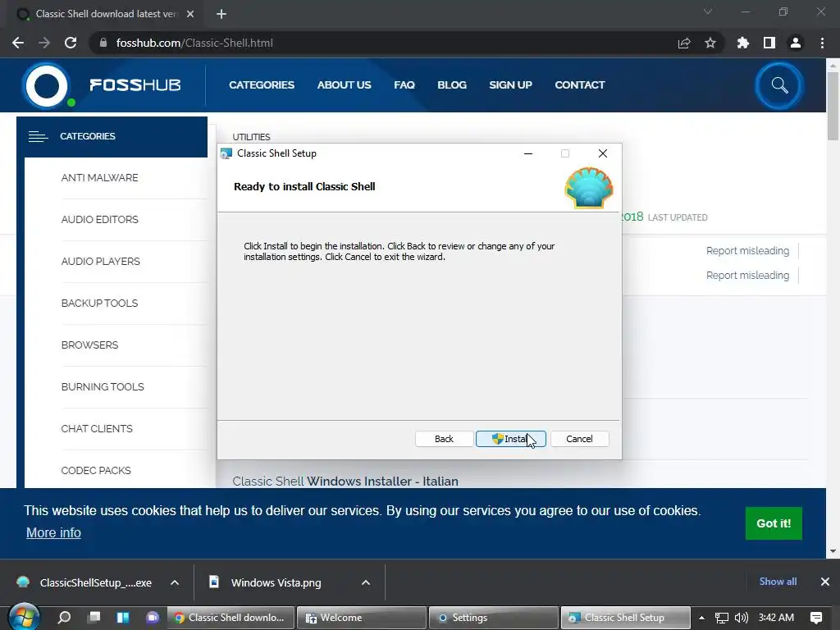
Task: Open the BLOG page
Action: pyautogui.click(x=452, y=84)
